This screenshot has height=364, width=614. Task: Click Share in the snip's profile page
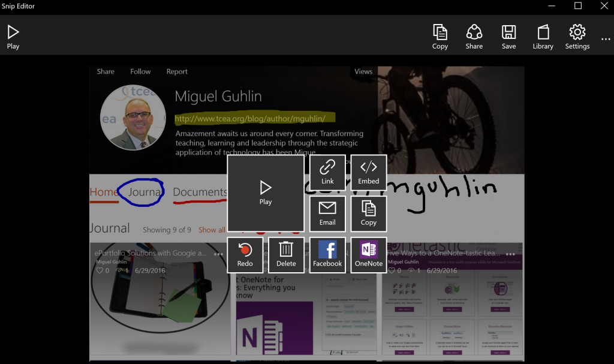106,71
